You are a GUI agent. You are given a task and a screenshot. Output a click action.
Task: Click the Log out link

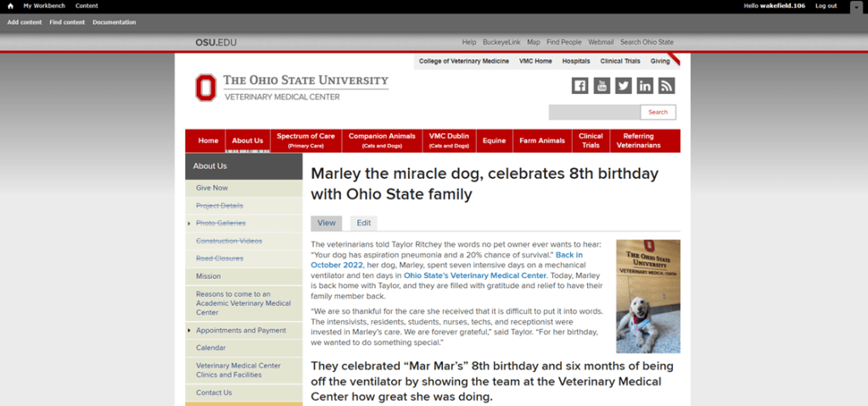826,6
